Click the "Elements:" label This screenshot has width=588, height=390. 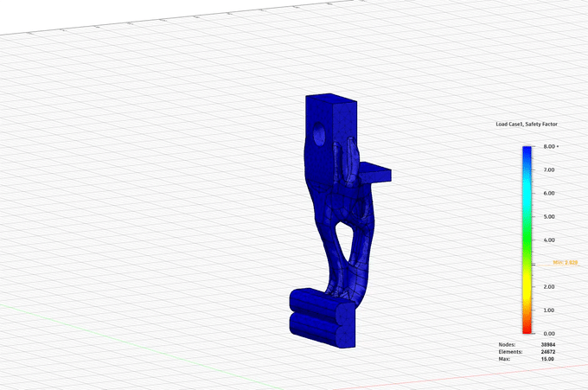click(510, 352)
